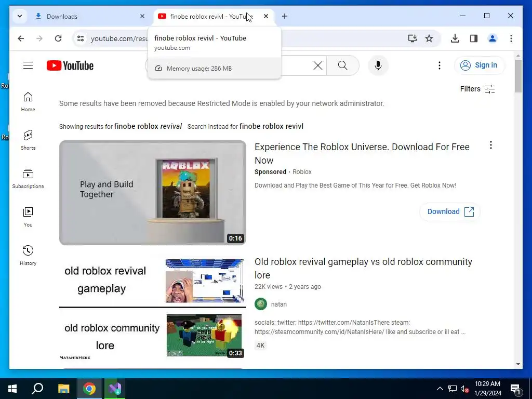This screenshot has height=399, width=532.
Task: Open the taskbar clock and date
Action: [487, 389]
